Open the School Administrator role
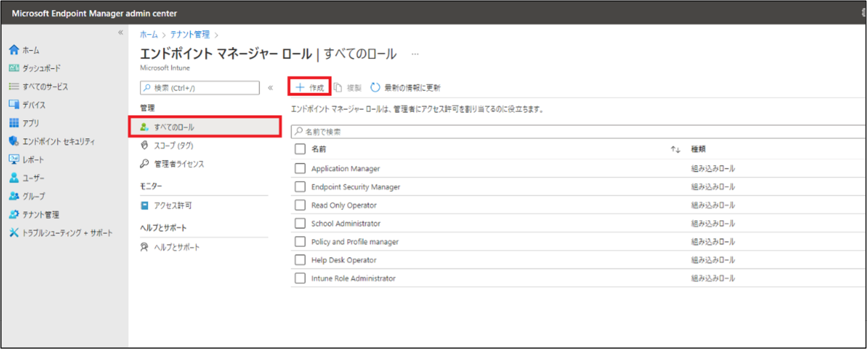868x349 pixels. coord(346,224)
